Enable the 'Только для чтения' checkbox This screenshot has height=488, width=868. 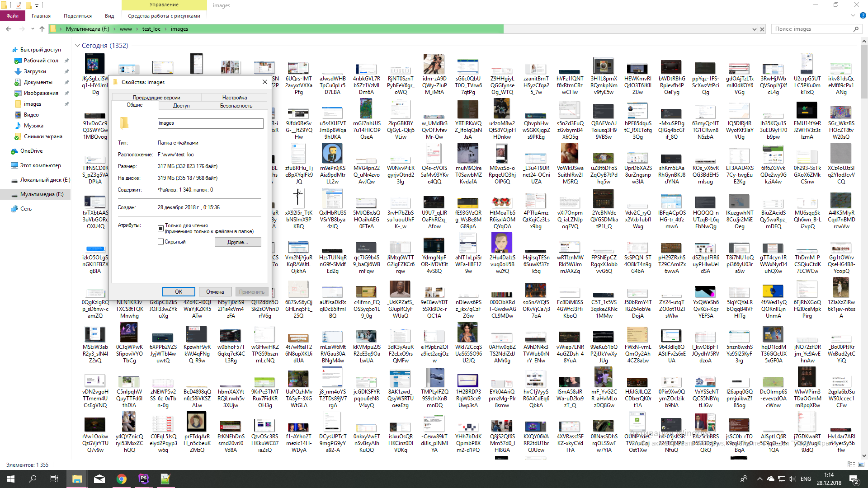[x=160, y=228]
